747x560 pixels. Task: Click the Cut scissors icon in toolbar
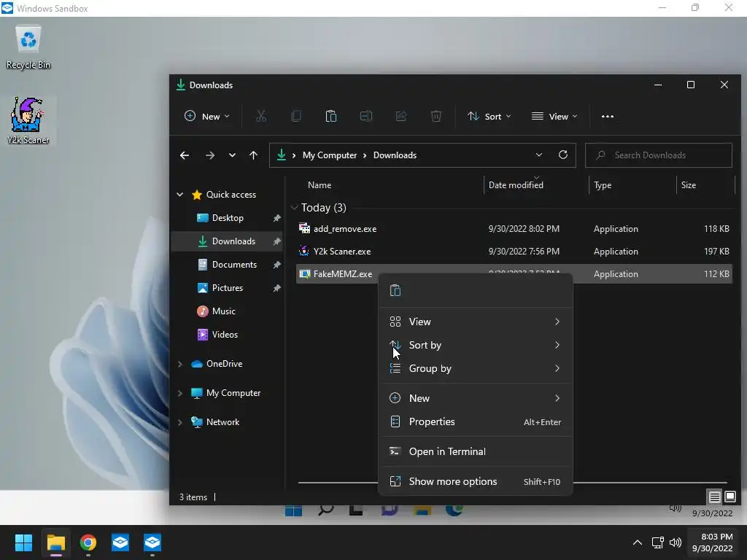tap(261, 116)
